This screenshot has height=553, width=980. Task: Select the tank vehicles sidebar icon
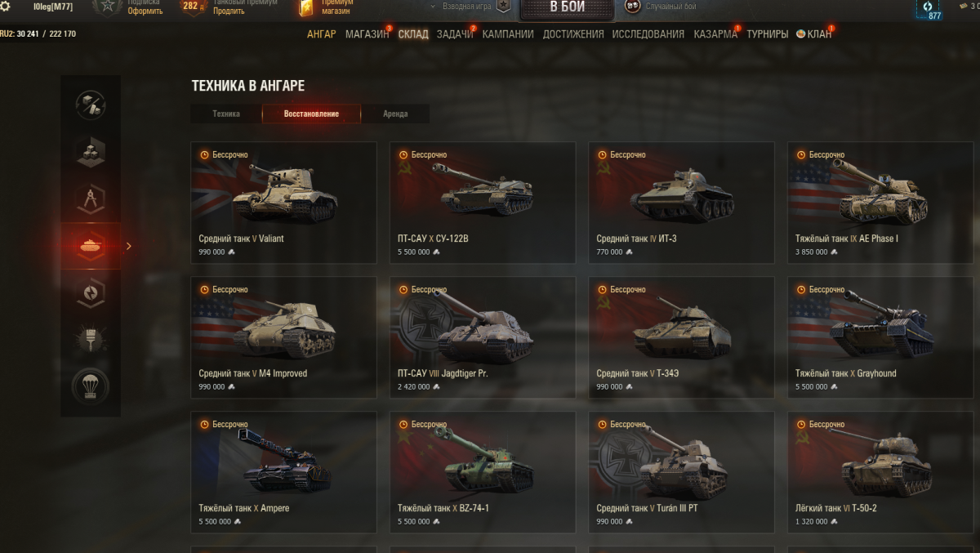pos(91,246)
